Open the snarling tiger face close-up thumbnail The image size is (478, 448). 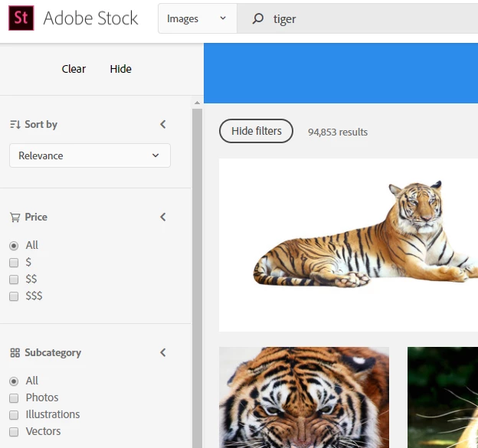pyautogui.click(x=304, y=397)
